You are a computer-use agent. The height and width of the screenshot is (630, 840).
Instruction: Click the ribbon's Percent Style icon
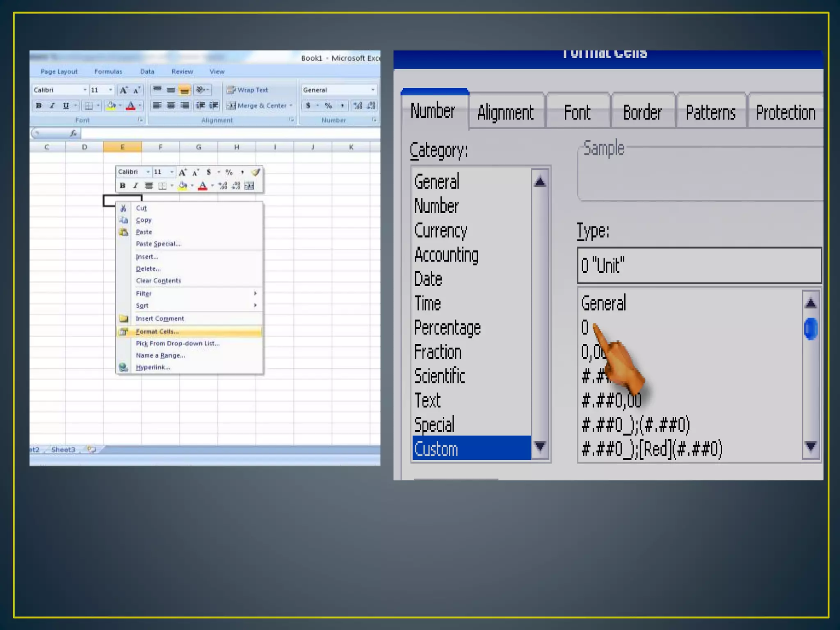(328, 106)
